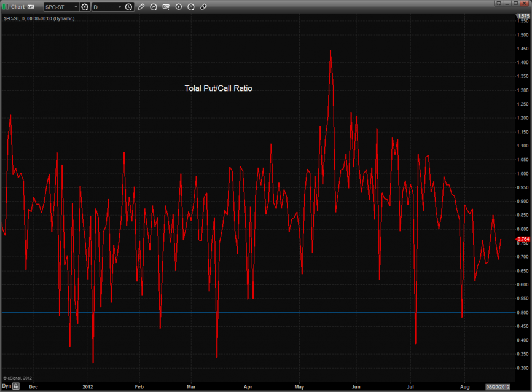This screenshot has width=532, height=392.
Task: Toggle the Dyn dynamic scaling button
Action: click(6, 387)
